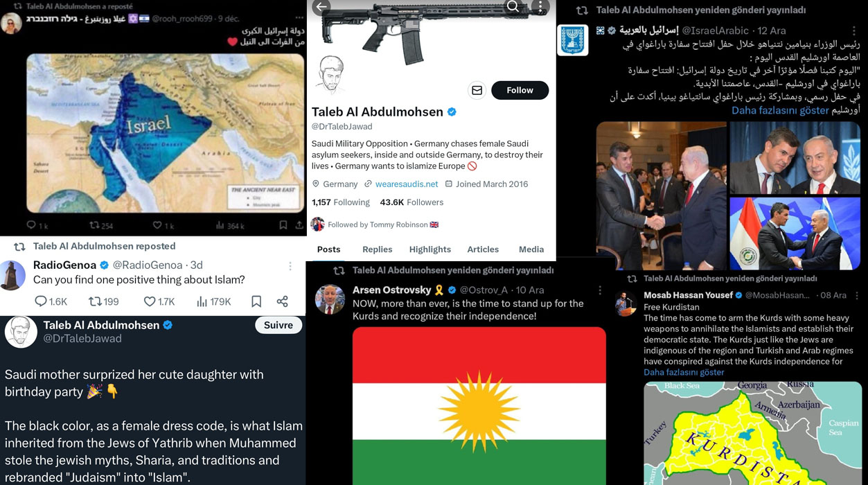Click the envelope message icon beside Follow
868x485 pixels.
tap(477, 90)
